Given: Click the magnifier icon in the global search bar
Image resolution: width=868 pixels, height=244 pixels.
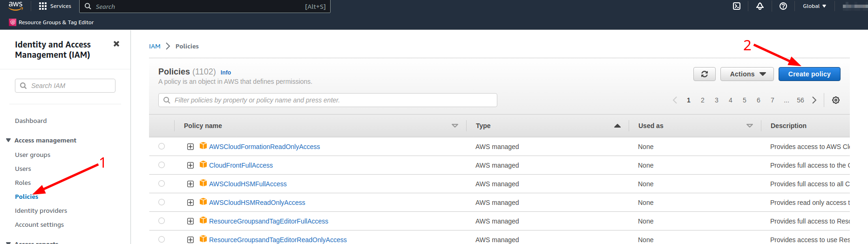Looking at the screenshot, I should [88, 7].
